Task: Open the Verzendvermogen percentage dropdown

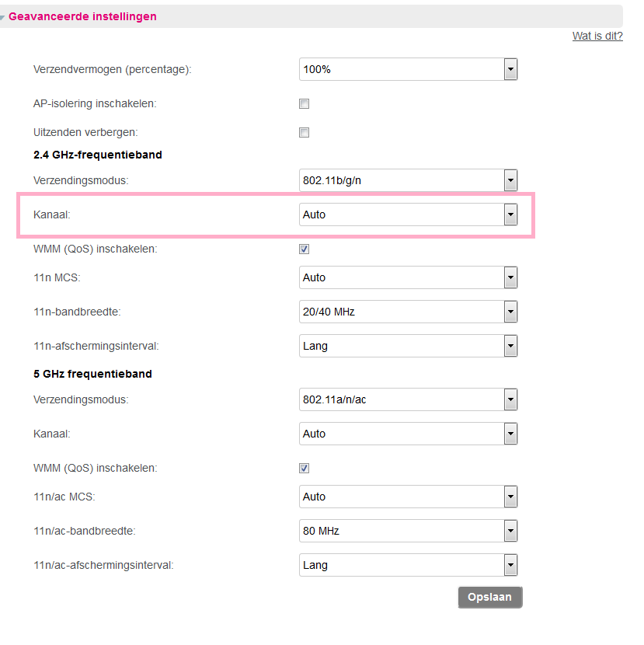Action: click(x=408, y=69)
